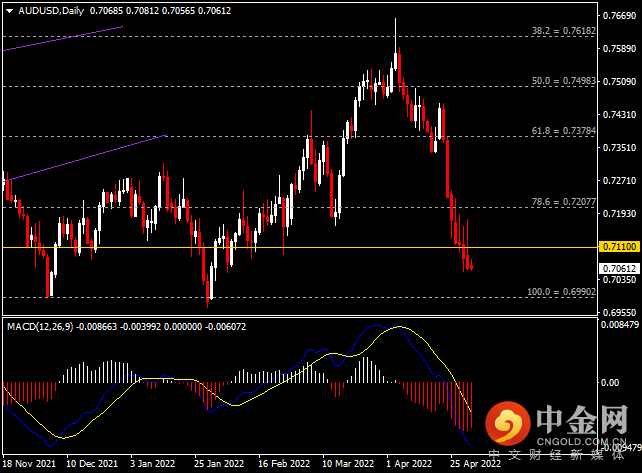Click the lower purple channel line
The image size is (642, 473).
pyautogui.click(x=85, y=158)
